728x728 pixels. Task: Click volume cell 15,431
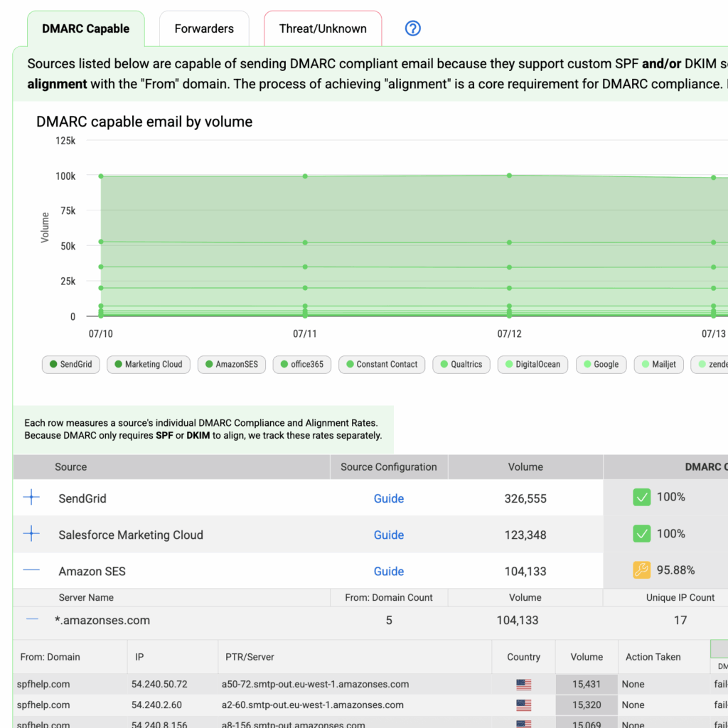coord(587,685)
